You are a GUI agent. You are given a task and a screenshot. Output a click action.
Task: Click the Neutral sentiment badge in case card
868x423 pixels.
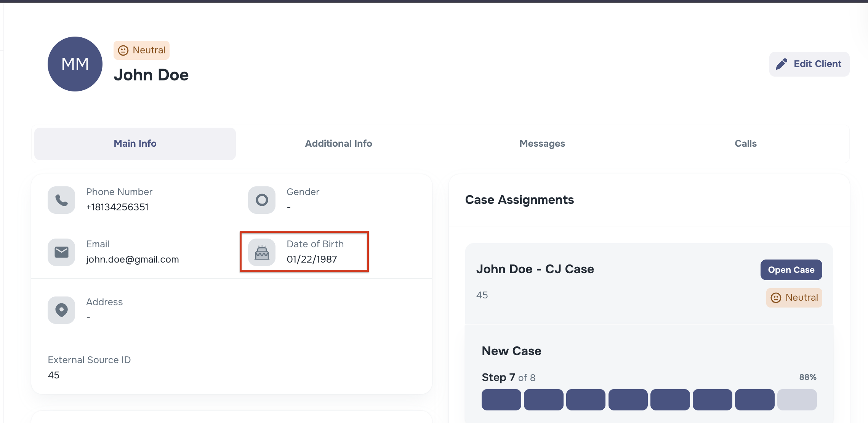click(x=794, y=298)
